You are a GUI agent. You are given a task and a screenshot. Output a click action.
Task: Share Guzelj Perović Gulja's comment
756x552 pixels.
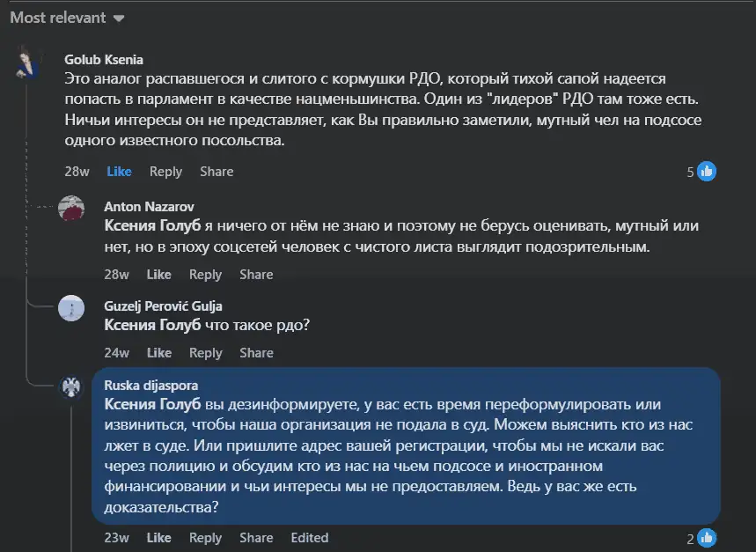tap(256, 353)
